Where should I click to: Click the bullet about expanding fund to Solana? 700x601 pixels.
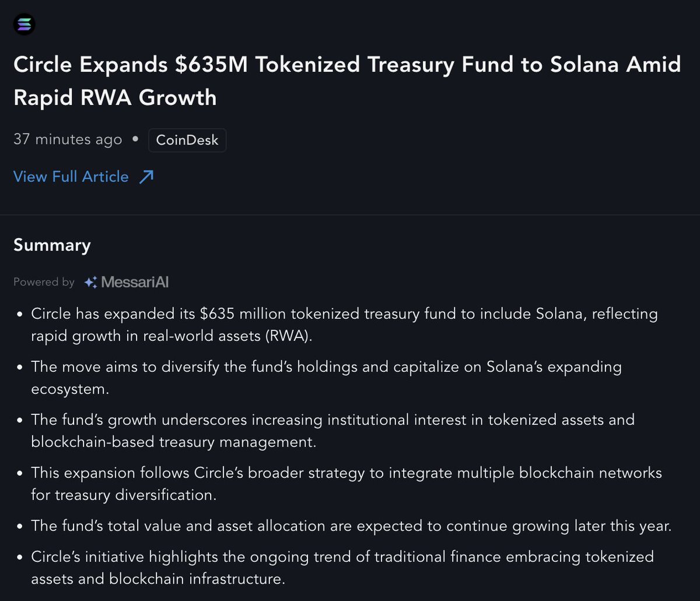[x=344, y=325]
